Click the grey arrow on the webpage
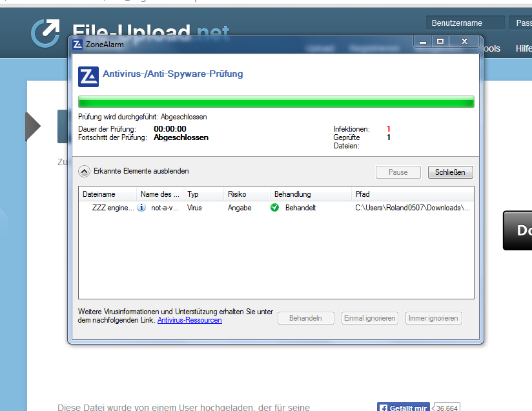 (x=33, y=126)
